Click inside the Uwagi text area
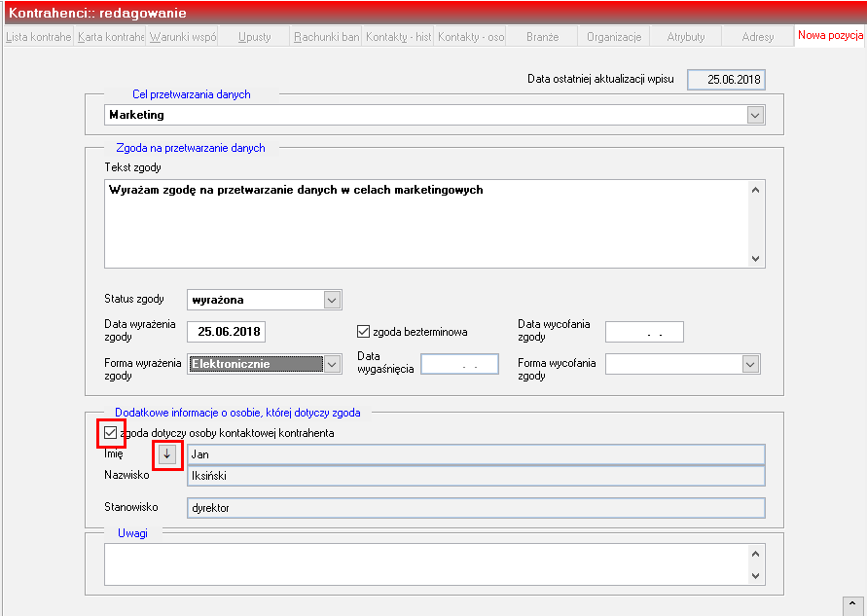This screenshot has height=616, width=867. [426, 564]
